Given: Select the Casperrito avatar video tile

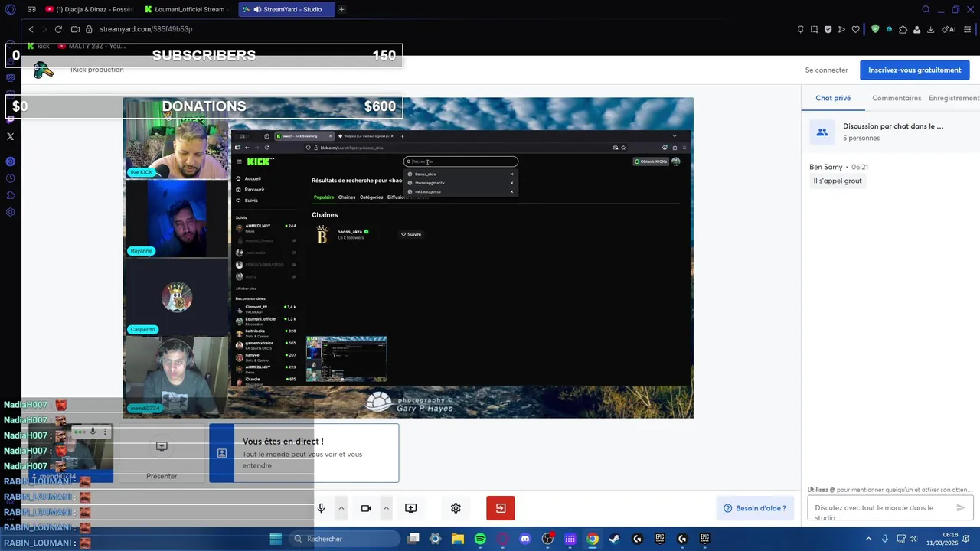Looking at the screenshot, I should 177,297.
